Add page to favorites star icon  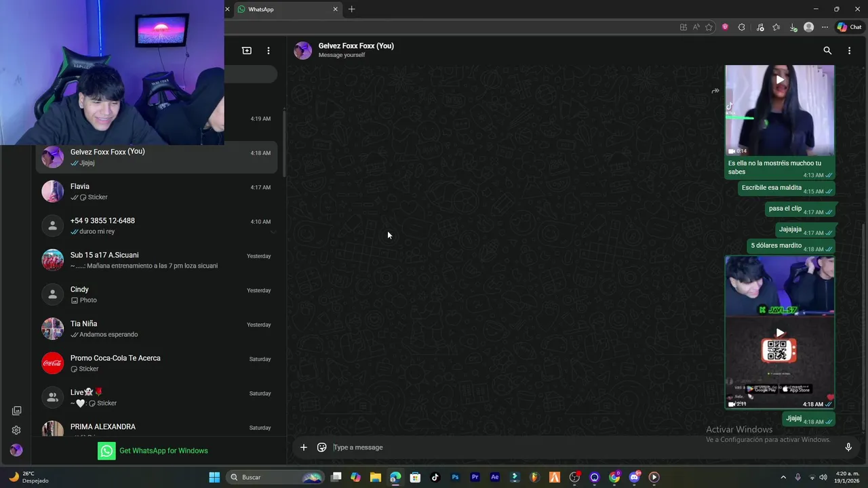click(x=709, y=27)
